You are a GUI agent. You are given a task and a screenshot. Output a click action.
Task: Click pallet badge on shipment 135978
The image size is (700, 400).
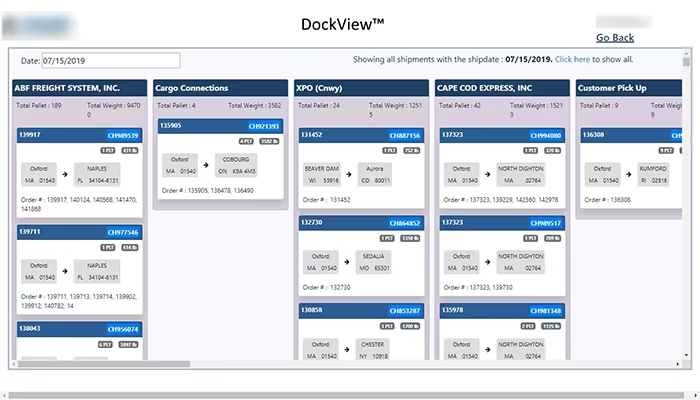[528, 326]
